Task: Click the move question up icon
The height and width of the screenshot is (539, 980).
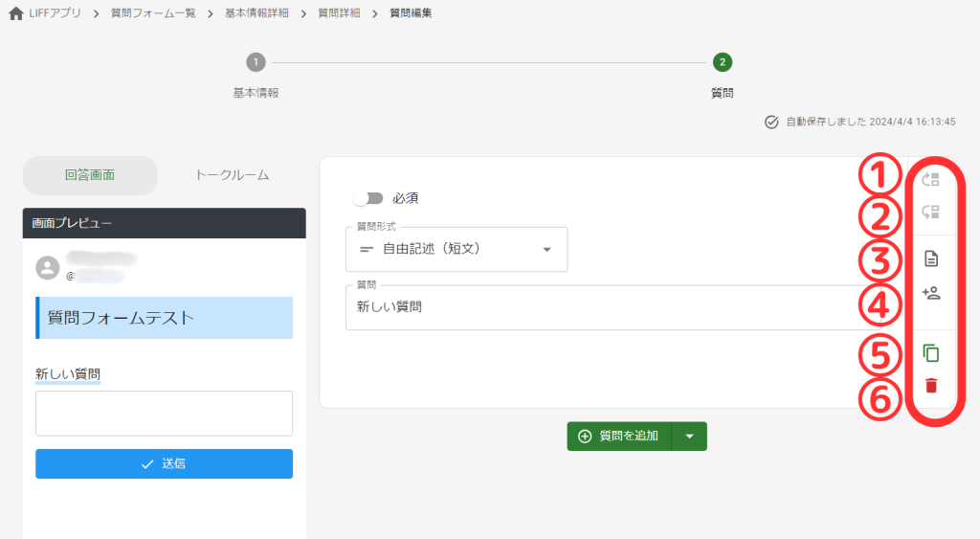Action: [930, 179]
